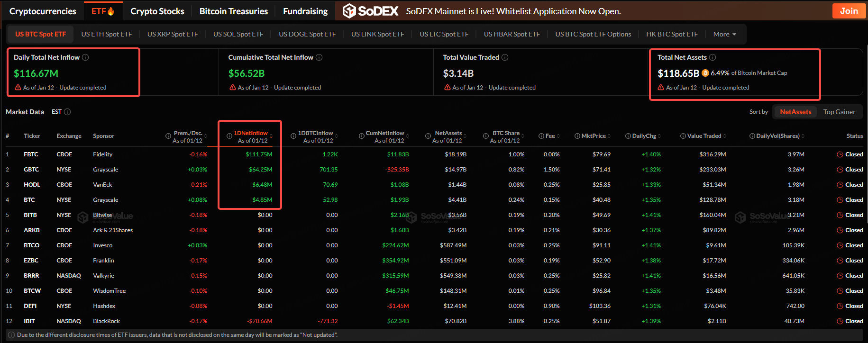Click info icon beside Total Value Traded

(505, 57)
